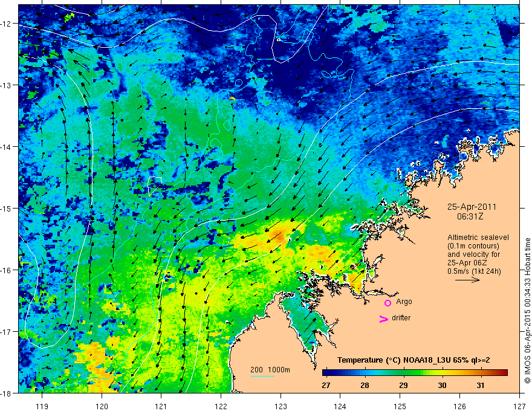Click the date text 25-Apr-2011
This screenshot has width=532, height=411.
tap(472, 207)
